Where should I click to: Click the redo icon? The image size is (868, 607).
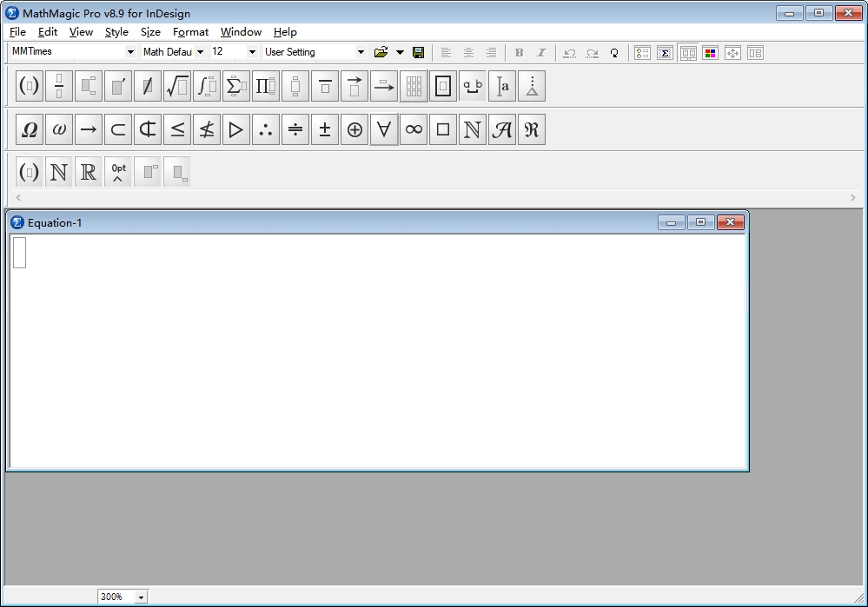coord(592,53)
